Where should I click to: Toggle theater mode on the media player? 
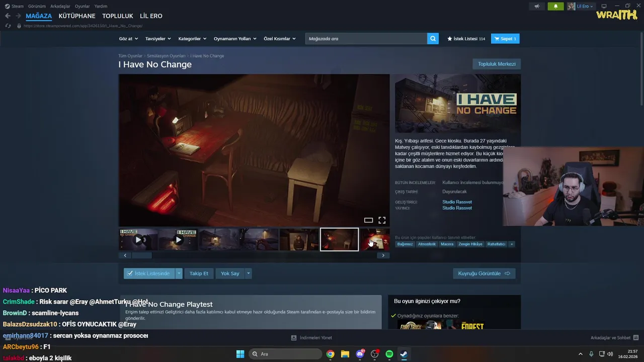point(368,220)
